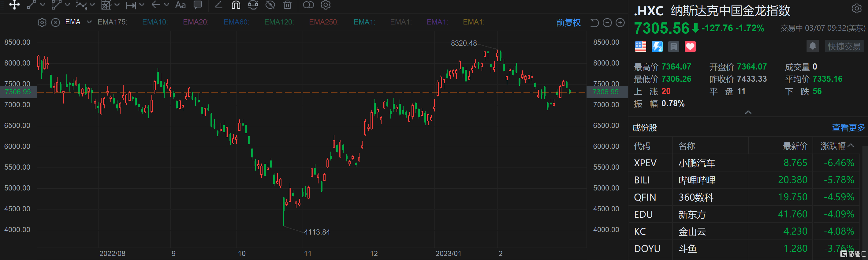Screen dimensions: 868x260
Task: Toggle the magnet snap tool
Action: point(236,5)
